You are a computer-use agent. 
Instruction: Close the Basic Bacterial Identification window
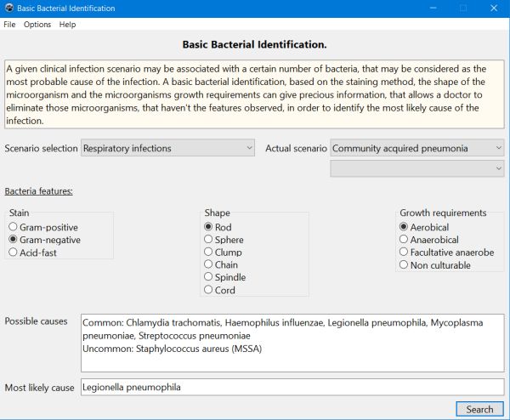coord(494,9)
